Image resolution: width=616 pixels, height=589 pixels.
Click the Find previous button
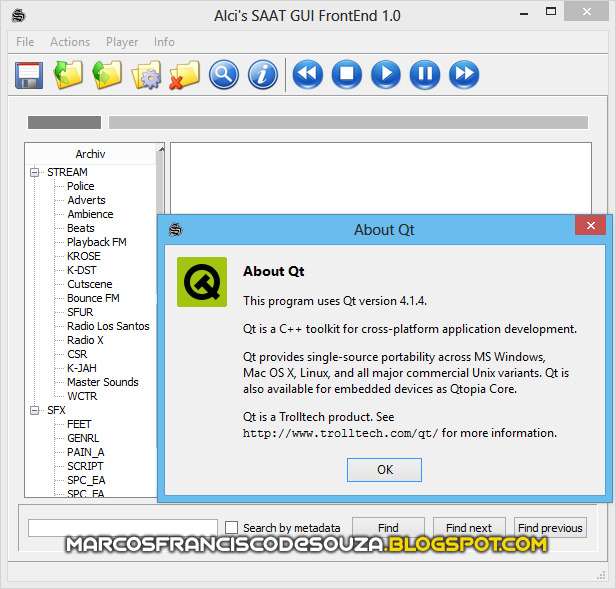(550, 527)
